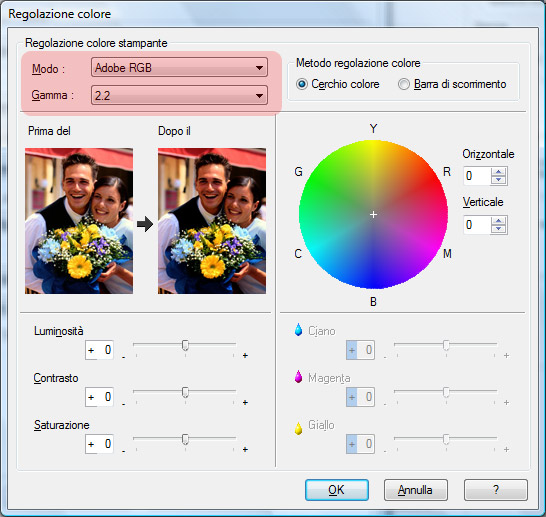Screen dimensions: 546x517
Task: Click the Annulla button
Action: [415, 490]
